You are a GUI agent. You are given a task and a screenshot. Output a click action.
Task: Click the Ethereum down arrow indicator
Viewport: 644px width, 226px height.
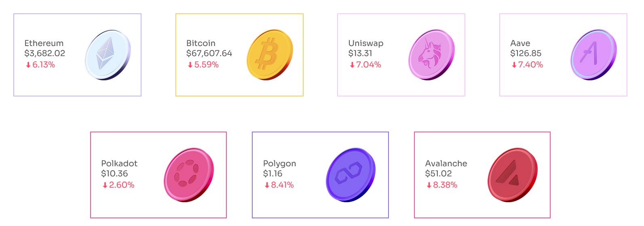28,65
